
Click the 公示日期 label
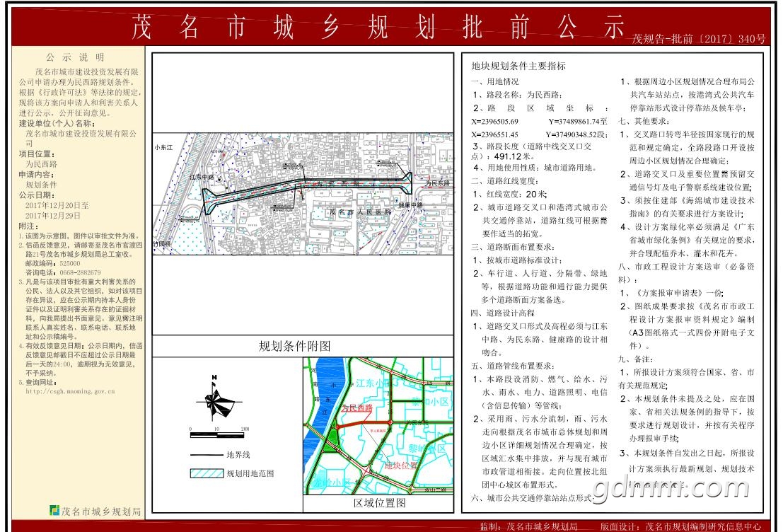tap(37, 195)
